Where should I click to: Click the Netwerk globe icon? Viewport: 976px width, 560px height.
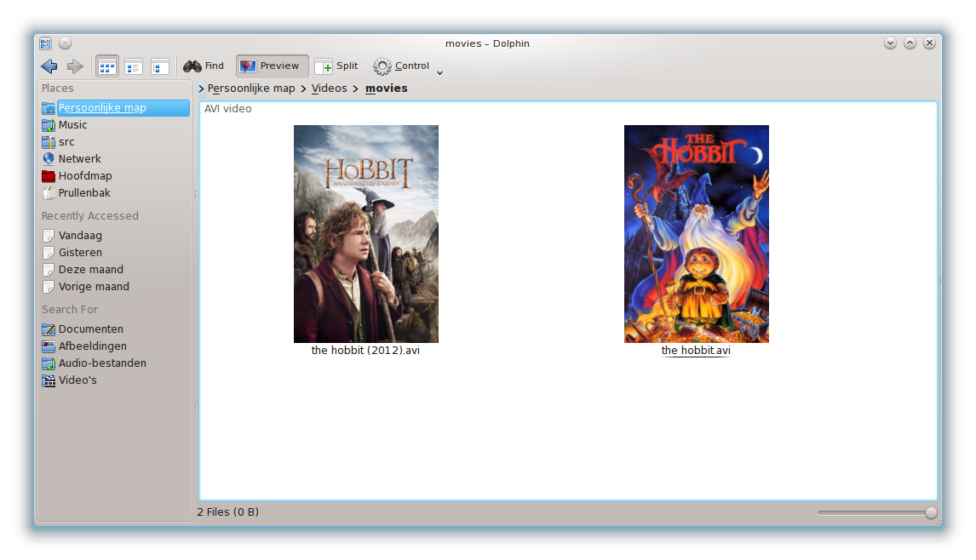49,158
